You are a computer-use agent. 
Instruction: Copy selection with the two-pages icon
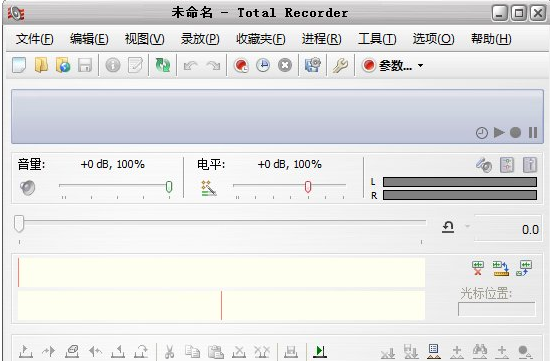point(192,351)
